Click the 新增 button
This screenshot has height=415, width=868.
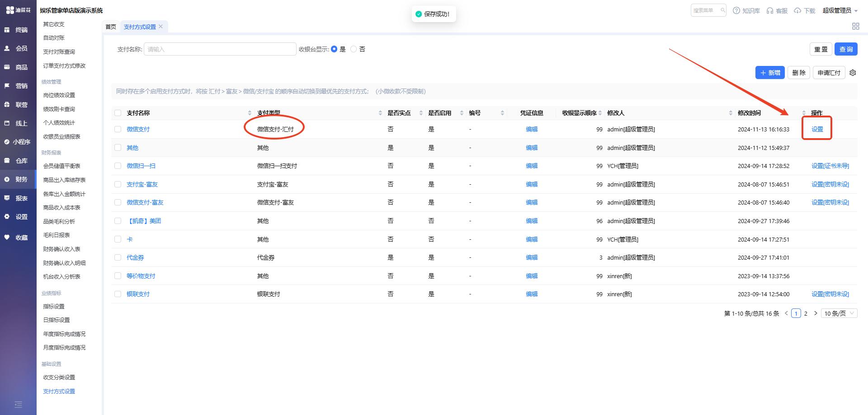click(x=770, y=73)
